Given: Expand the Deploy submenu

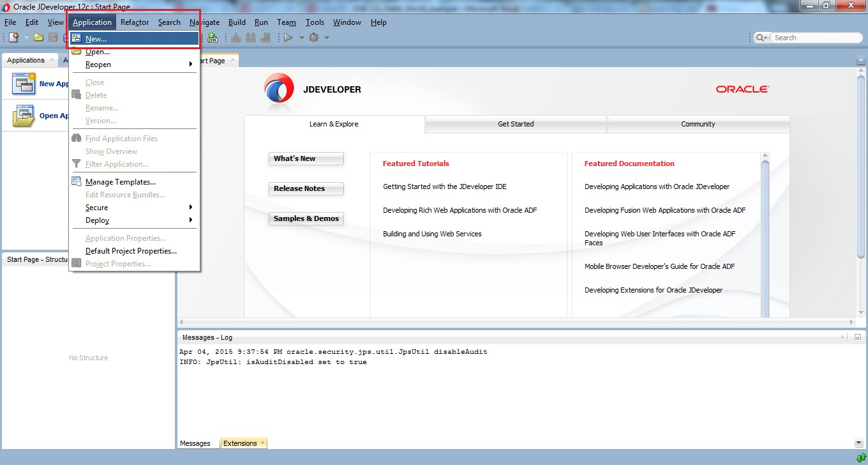Looking at the screenshot, I should click(x=134, y=220).
